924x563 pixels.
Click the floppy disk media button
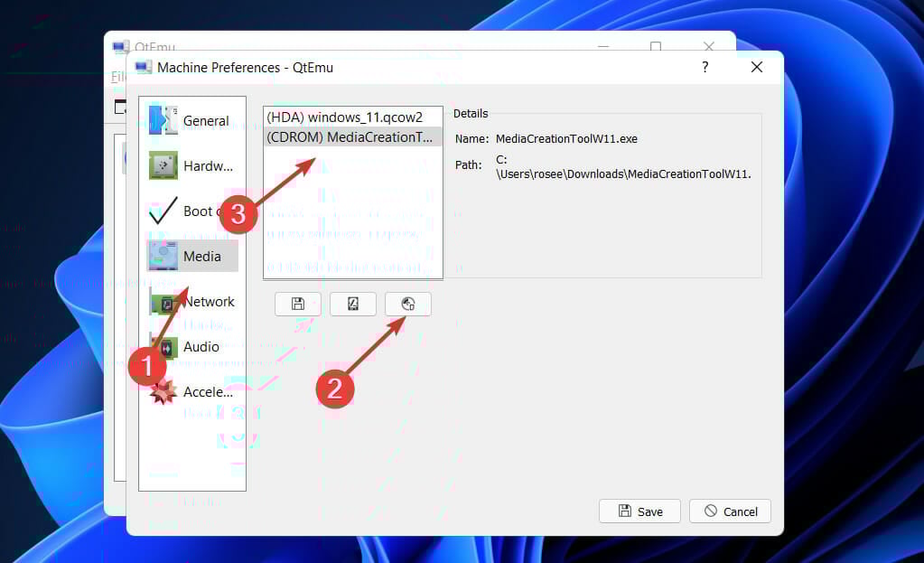point(297,305)
